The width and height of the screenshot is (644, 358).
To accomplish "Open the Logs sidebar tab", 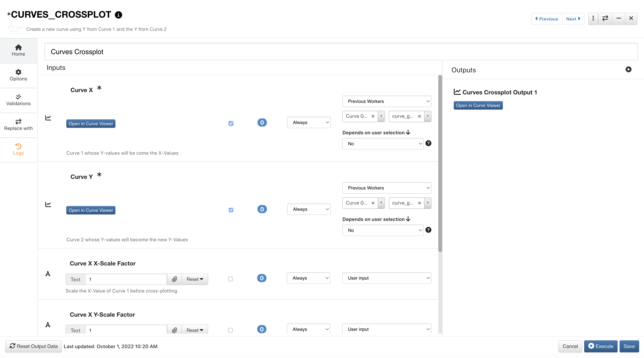I will (19, 150).
